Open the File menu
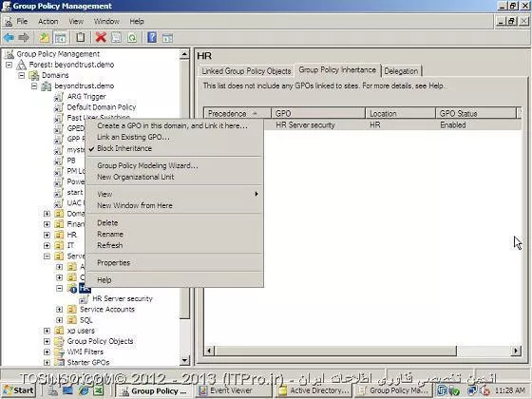532x399 pixels. (x=22, y=21)
